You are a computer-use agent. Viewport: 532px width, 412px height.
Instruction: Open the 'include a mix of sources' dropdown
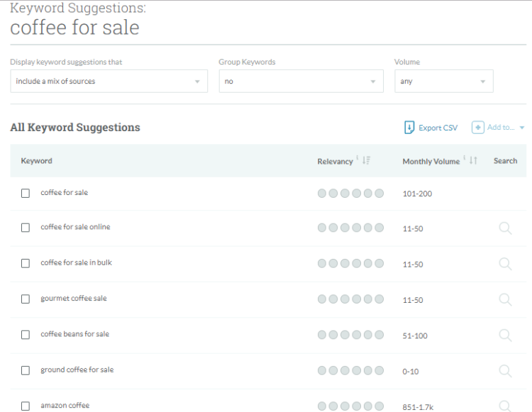[x=109, y=82]
